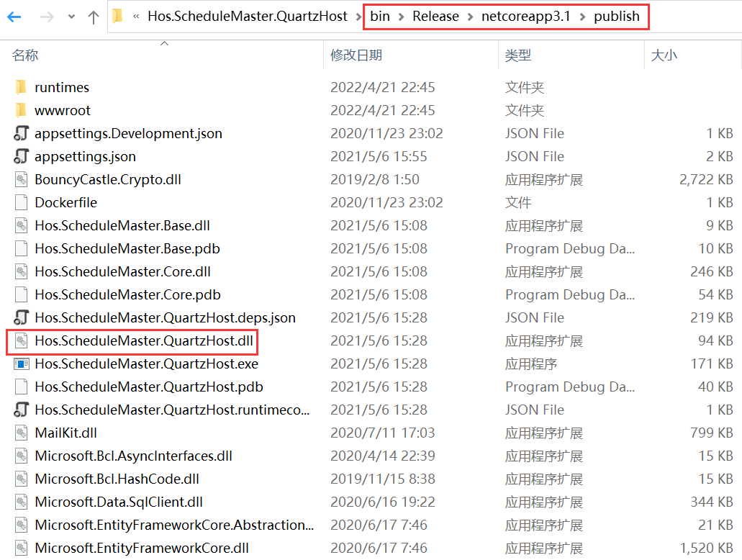Select Hos.ScheduleMaster.Base.dll icon
Viewport: 742px width, 560px height.
tap(22, 225)
